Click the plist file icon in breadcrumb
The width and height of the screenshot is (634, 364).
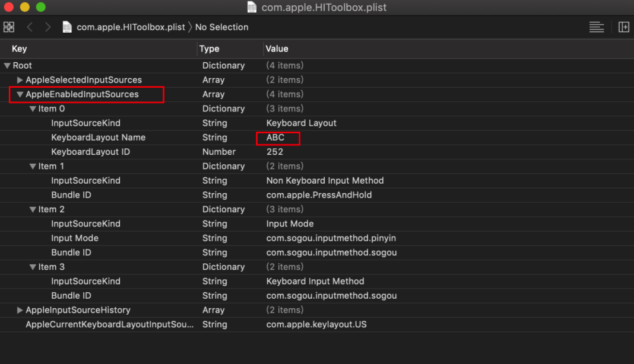click(67, 27)
